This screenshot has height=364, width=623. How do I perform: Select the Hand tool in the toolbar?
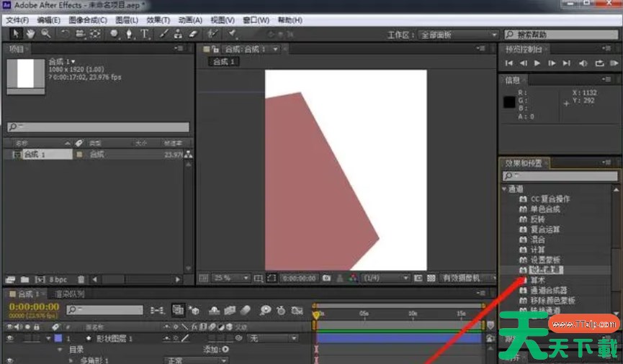31,34
